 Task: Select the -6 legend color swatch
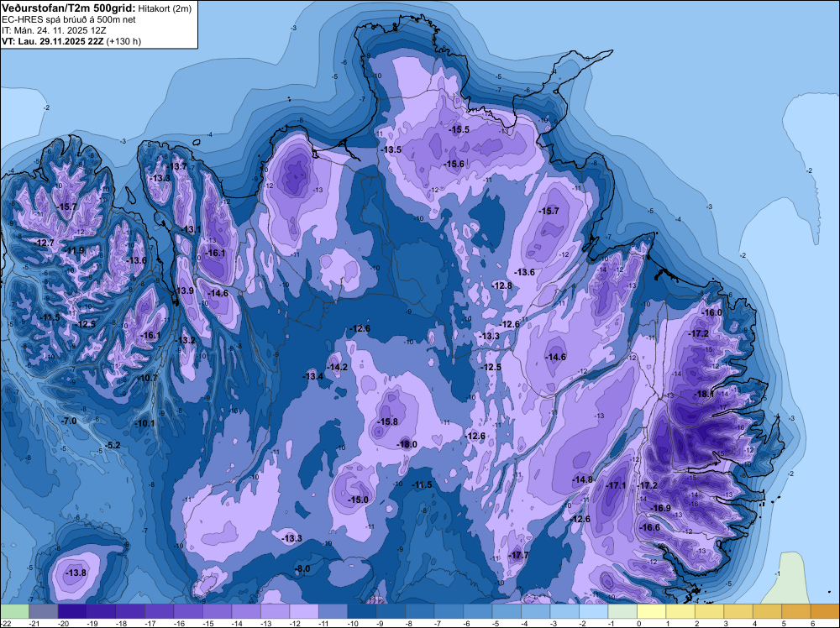[477, 611]
